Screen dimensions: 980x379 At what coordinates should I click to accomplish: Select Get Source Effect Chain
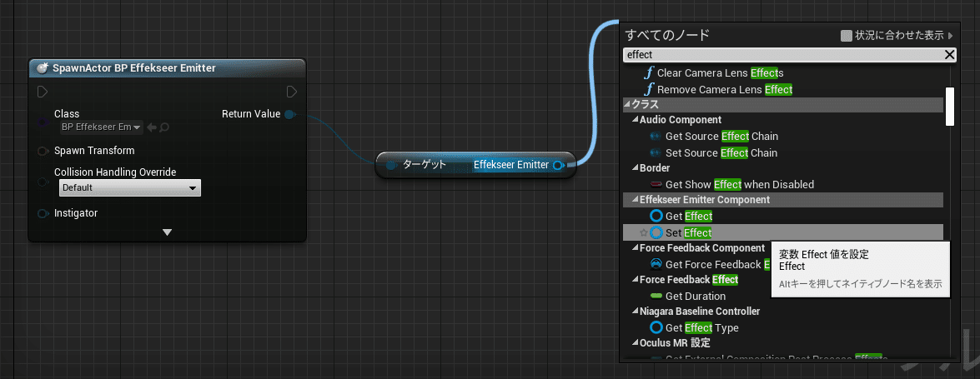[x=721, y=136]
